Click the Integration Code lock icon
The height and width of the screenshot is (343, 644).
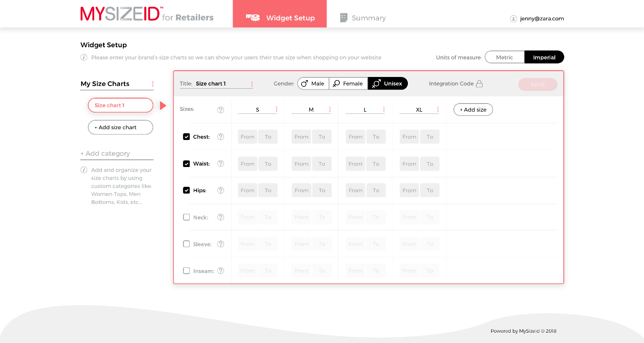(480, 84)
